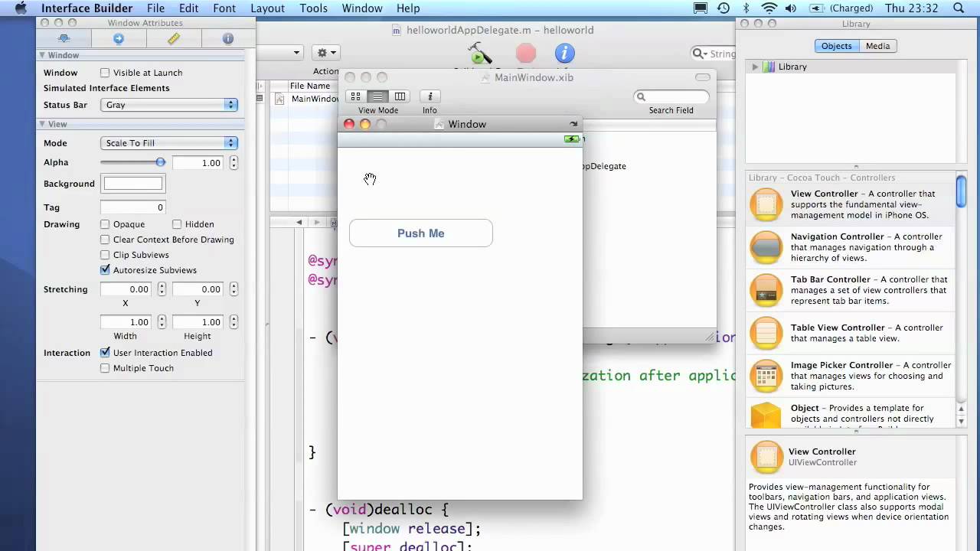
Task: Click the blue Info icon in Xcode toolbar
Action: click(565, 53)
